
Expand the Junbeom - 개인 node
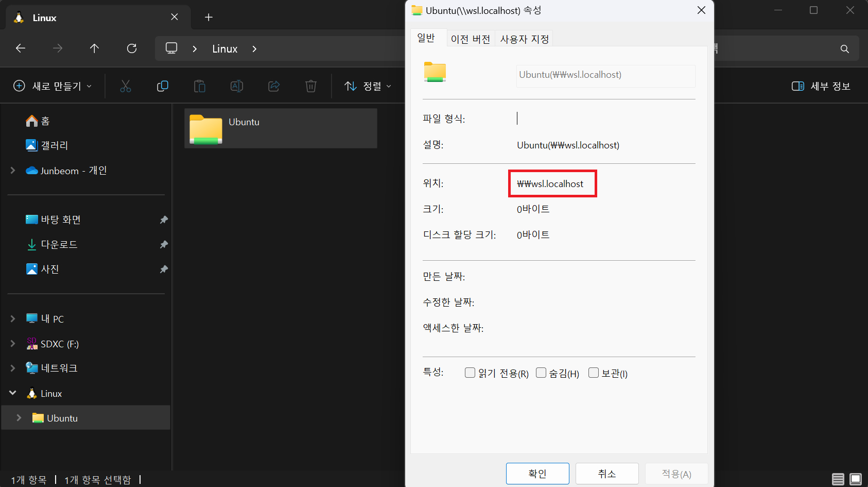pyautogui.click(x=13, y=171)
